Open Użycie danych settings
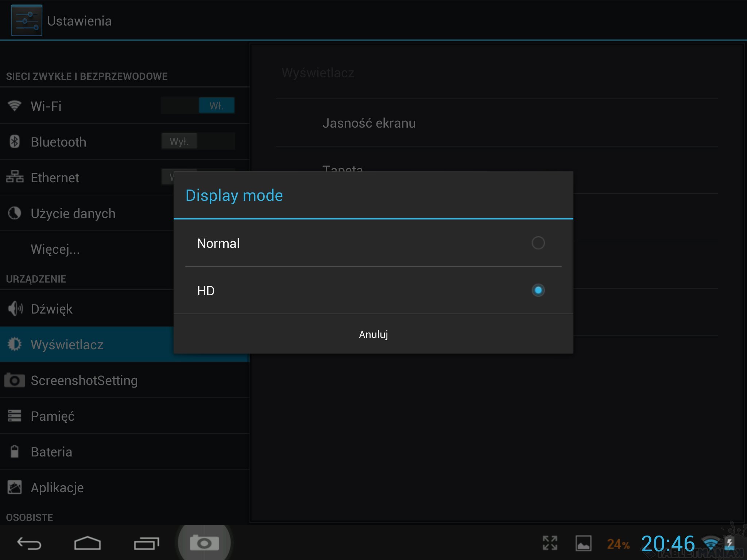Screen dimensions: 747x560 click(73, 214)
